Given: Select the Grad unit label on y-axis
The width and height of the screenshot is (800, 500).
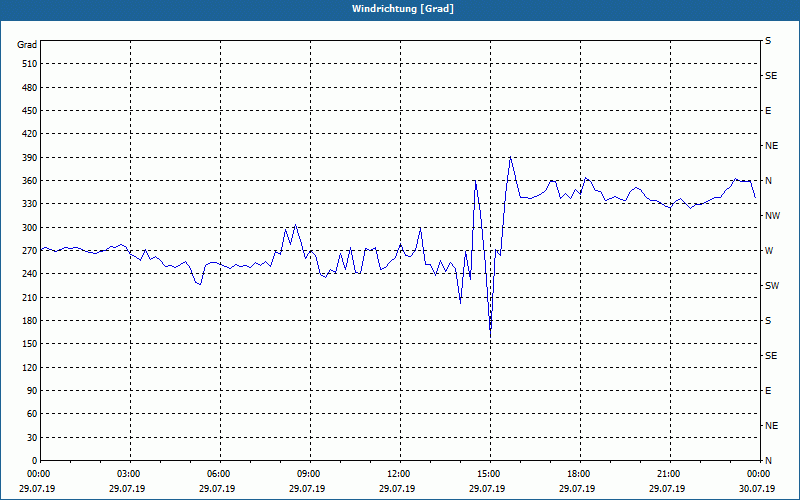Looking at the screenshot, I should (27, 45).
